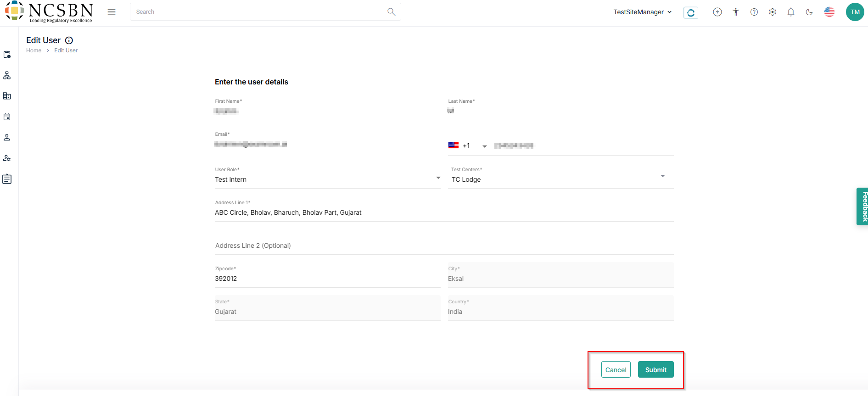
Task: Open the settings gear icon
Action: [773, 12]
